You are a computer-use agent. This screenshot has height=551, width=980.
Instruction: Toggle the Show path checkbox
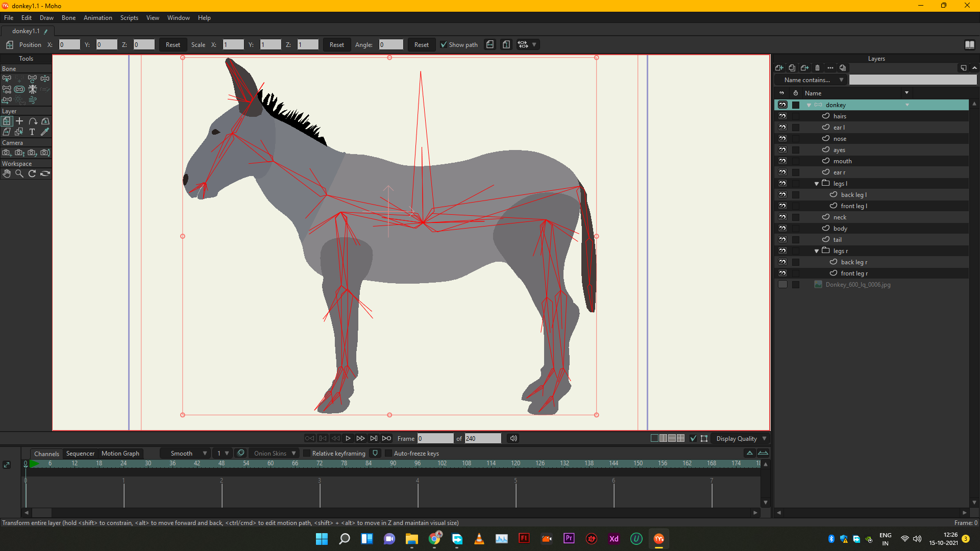point(444,45)
